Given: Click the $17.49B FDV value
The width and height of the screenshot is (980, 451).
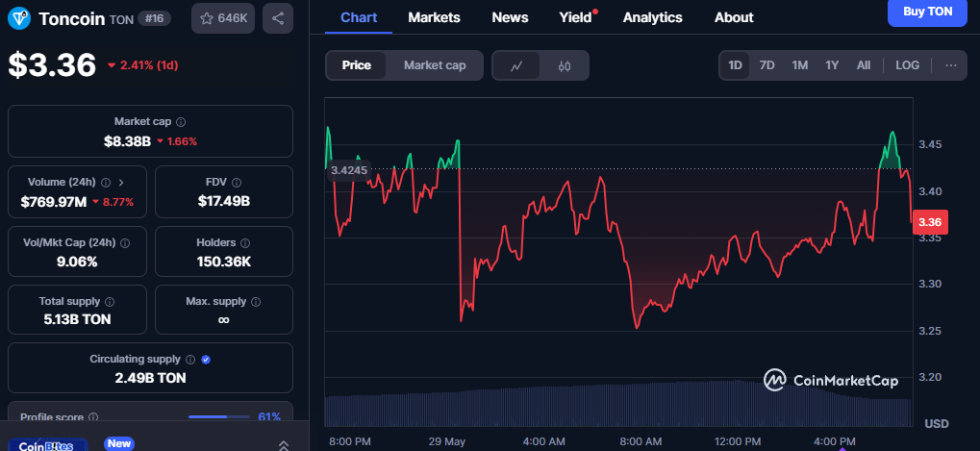Looking at the screenshot, I should [x=224, y=201].
